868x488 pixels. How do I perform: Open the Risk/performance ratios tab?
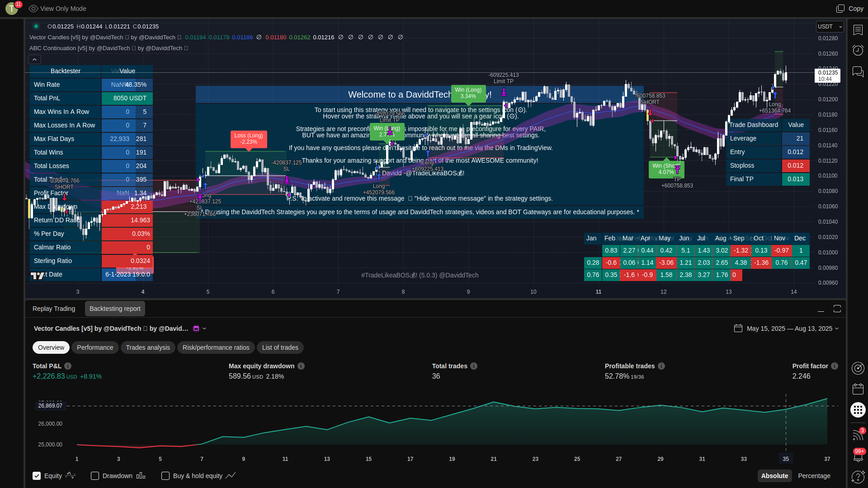(x=216, y=347)
